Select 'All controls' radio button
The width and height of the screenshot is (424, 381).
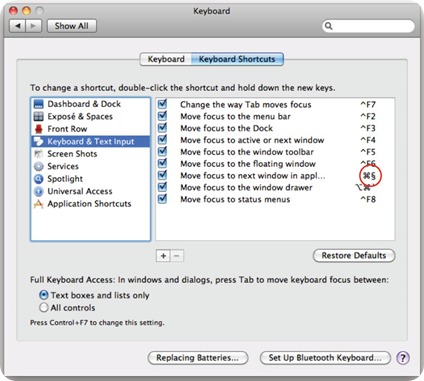click(44, 307)
